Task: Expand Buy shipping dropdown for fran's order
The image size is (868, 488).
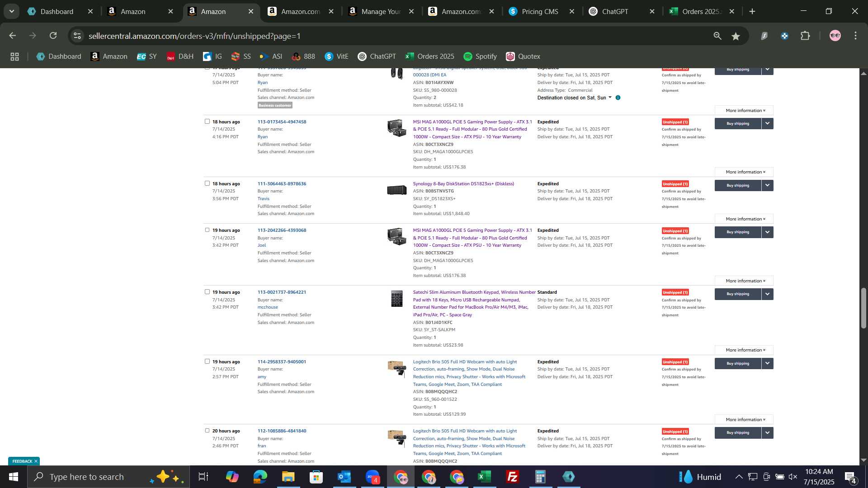Action: (767, 433)
